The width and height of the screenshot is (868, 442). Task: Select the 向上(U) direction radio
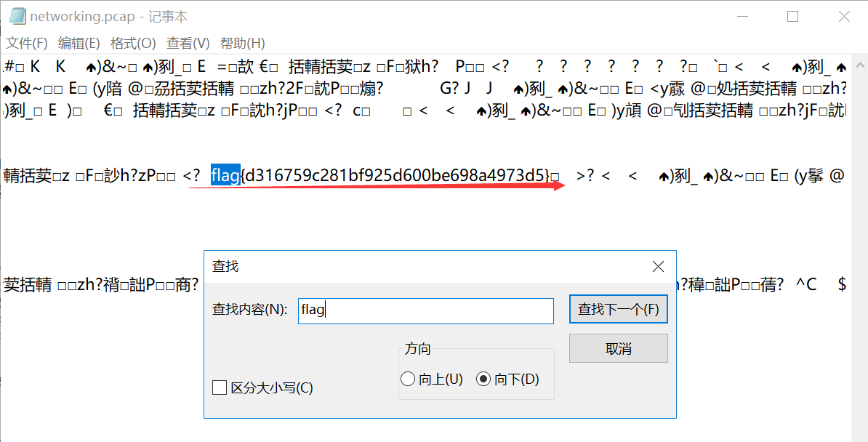[407, 379]
